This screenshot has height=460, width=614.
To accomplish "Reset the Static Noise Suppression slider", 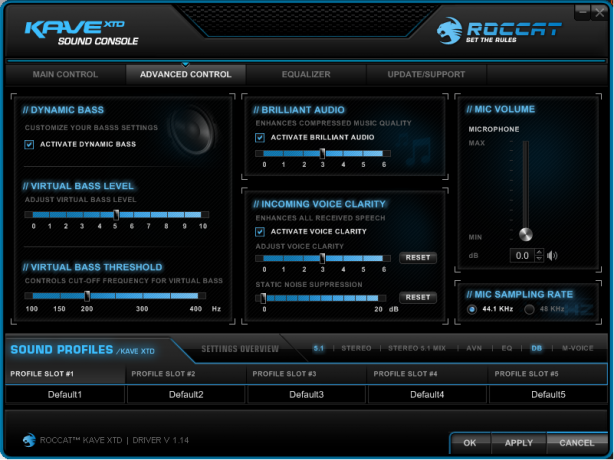I will point(418,298).
